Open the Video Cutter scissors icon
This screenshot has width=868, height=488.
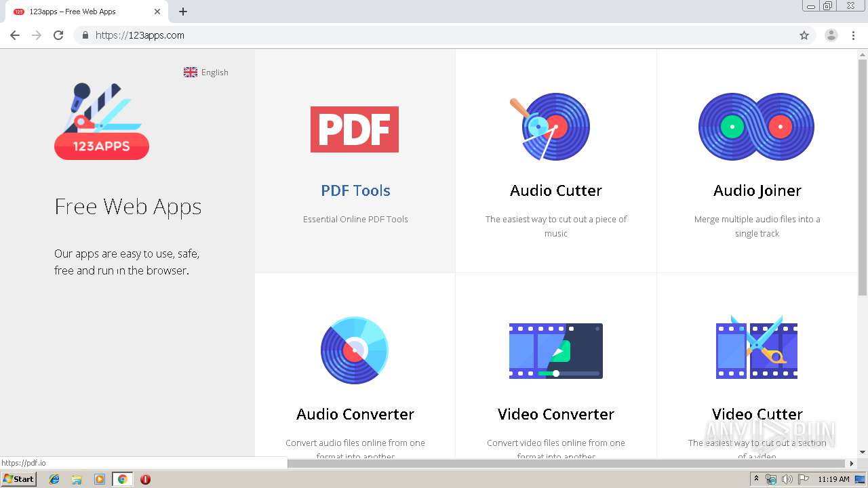click(x=757, y=348)
